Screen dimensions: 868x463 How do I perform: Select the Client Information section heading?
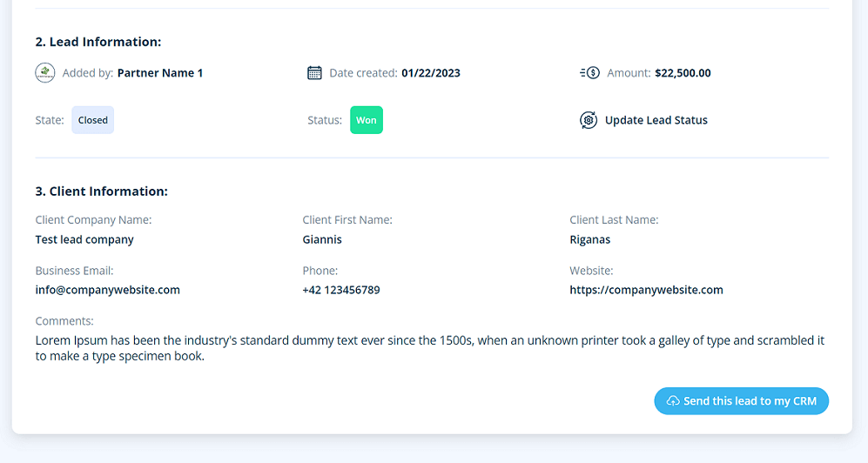tap(102, 191)
